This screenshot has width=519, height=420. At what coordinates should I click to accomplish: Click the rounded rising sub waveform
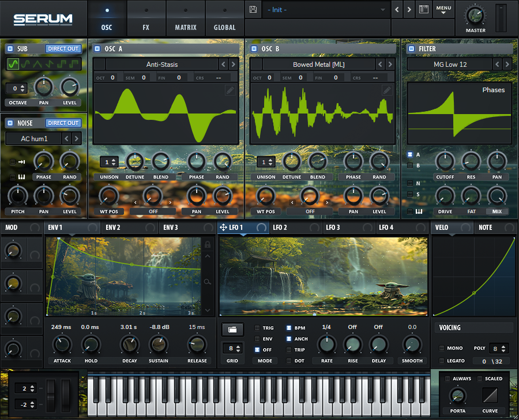pos(25,63)
